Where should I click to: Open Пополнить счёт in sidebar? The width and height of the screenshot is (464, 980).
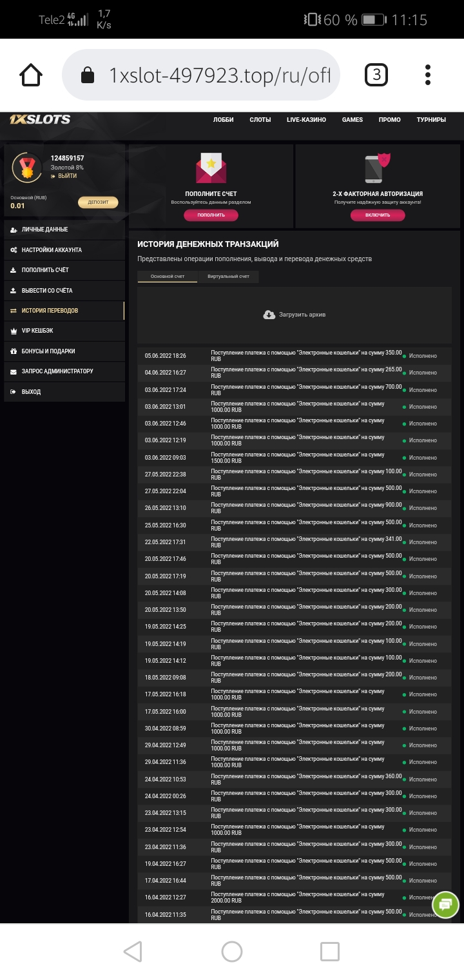click(x=64, y=270)
